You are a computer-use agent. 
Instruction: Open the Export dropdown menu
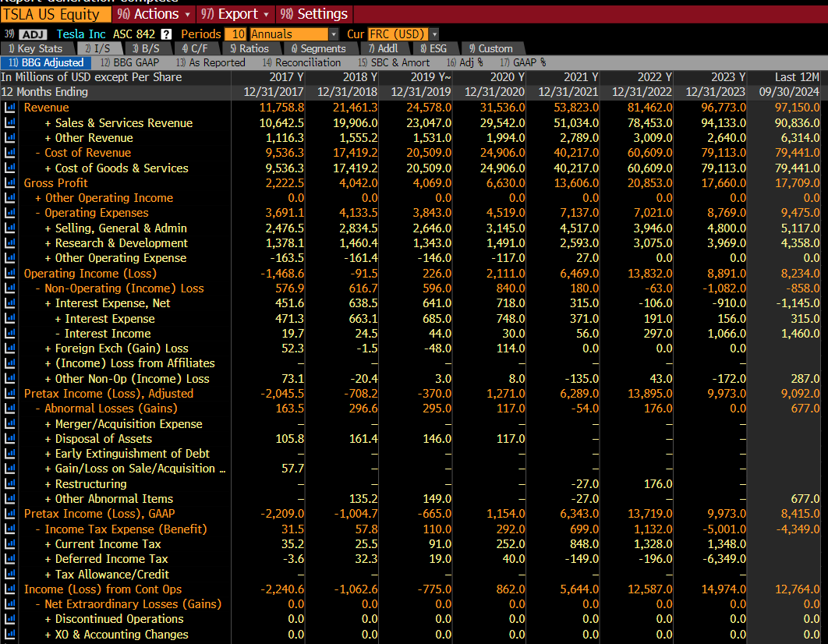tap(235, 14)
